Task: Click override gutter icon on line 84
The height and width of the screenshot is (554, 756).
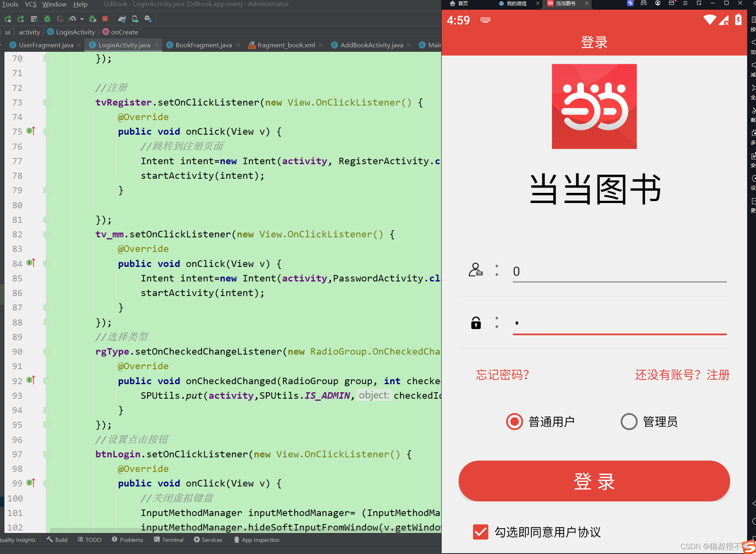Action: (31, 263)
